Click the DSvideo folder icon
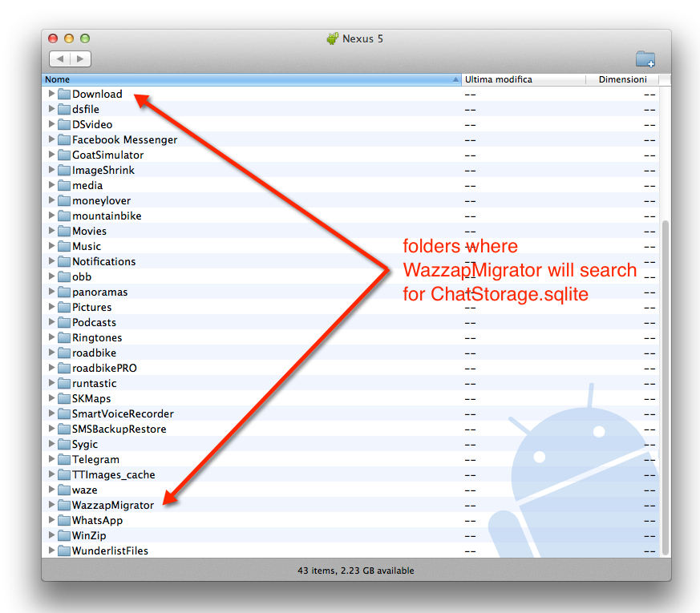This screenshot has width=700, height=613. coord(64,124)
